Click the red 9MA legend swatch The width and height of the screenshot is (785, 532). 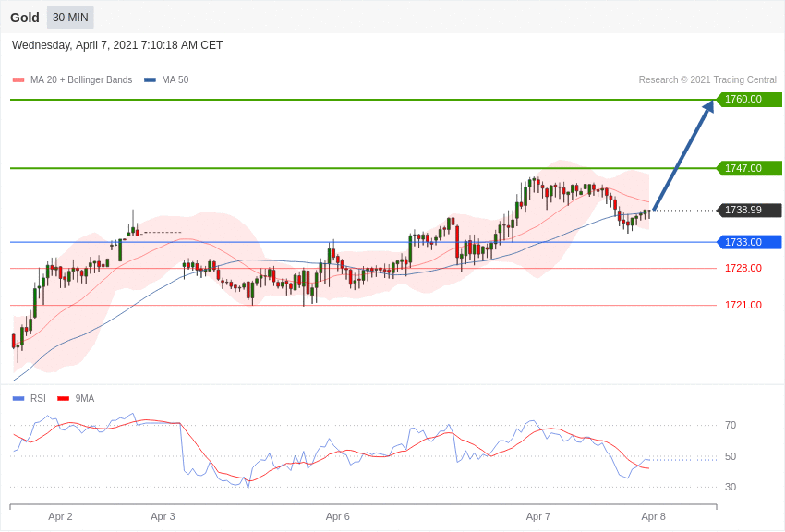[x=63, y=399]
